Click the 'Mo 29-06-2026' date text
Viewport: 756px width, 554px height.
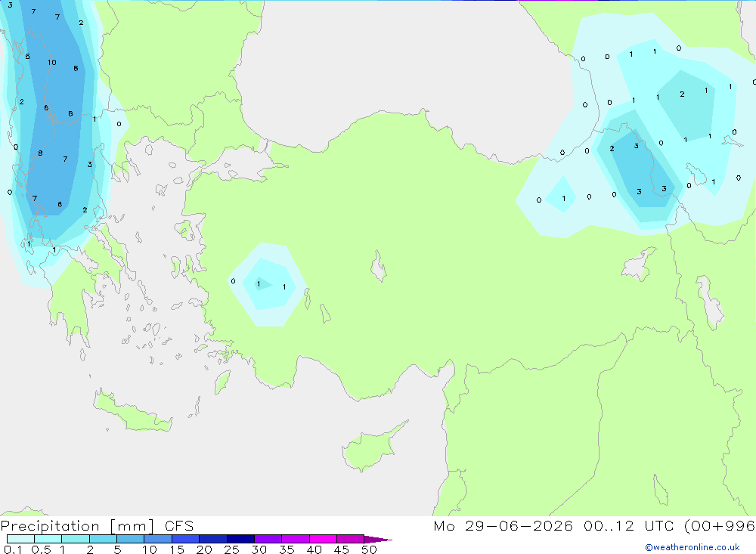[x=503, y=525]
